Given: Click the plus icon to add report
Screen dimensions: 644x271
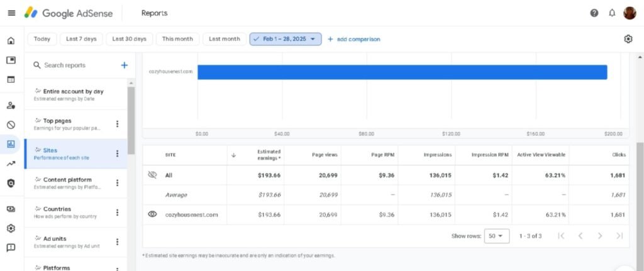Looking at the screenshot, I should pyautogui.click(x=124, y=65).
